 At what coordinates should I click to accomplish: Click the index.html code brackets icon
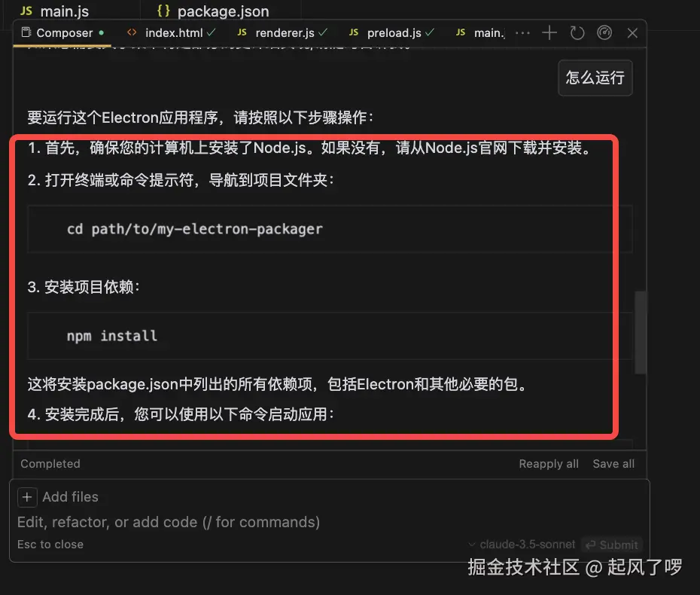(x=132, y=32)
